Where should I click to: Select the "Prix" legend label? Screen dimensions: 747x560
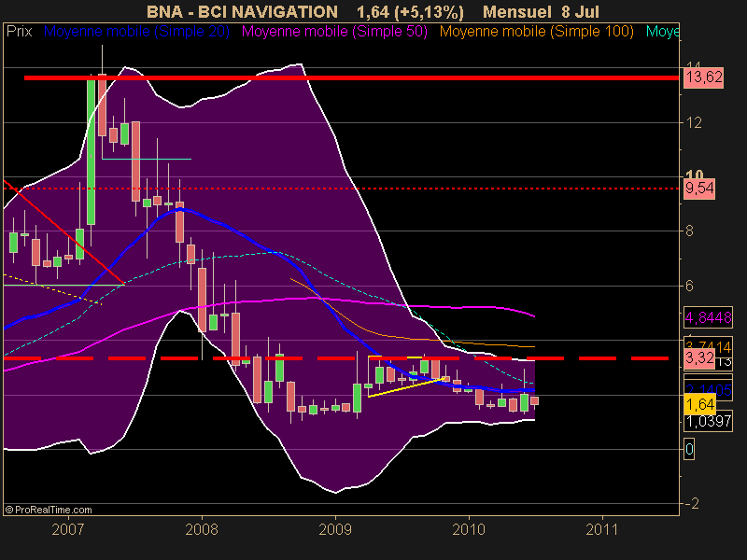[19, 32]
